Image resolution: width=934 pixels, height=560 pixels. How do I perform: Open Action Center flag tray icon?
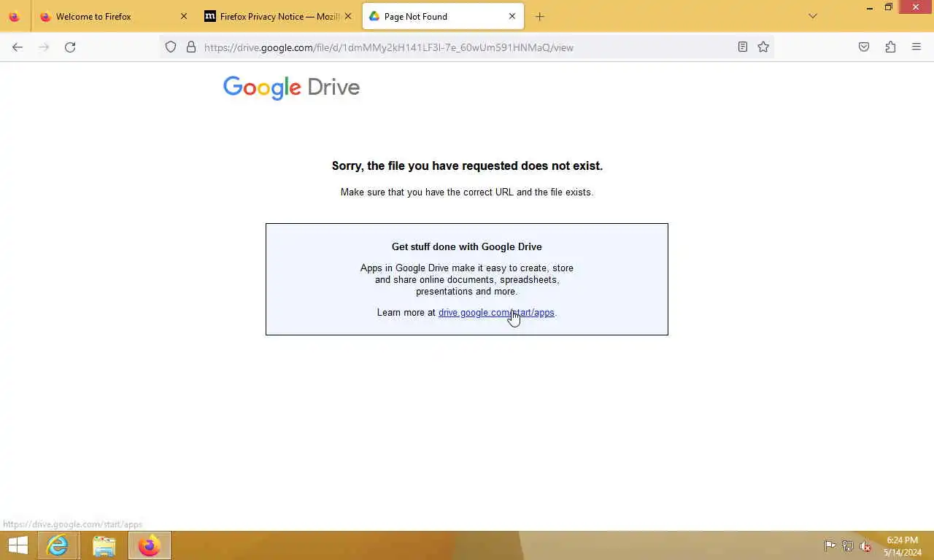[830, 546]
